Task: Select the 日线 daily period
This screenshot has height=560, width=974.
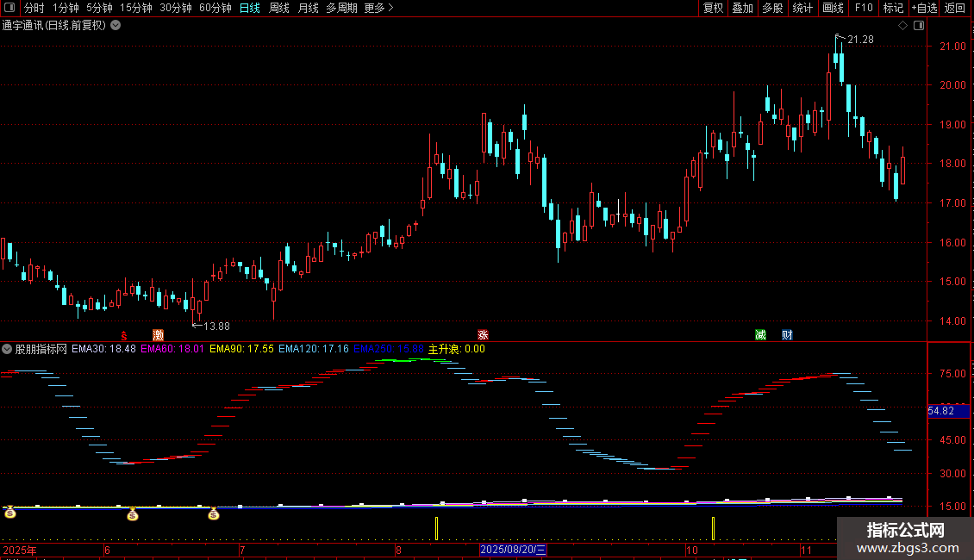Action: pyautogui.click(x=250, y=8)
